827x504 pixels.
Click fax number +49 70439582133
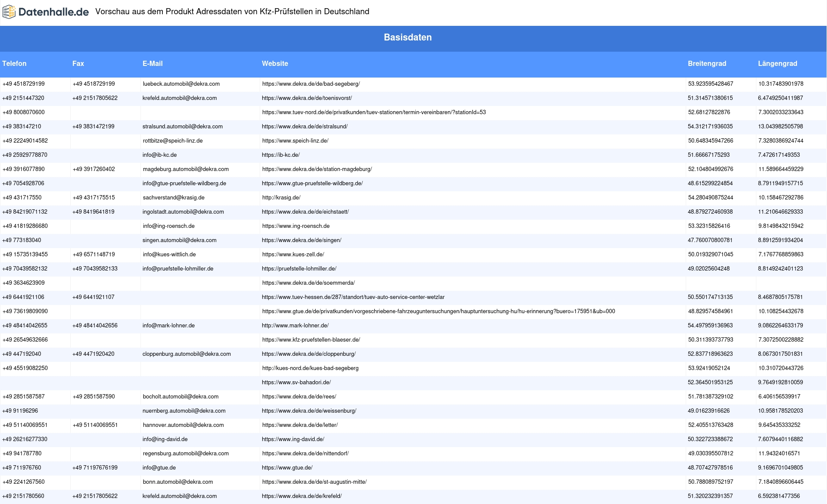tap(95, 269)
